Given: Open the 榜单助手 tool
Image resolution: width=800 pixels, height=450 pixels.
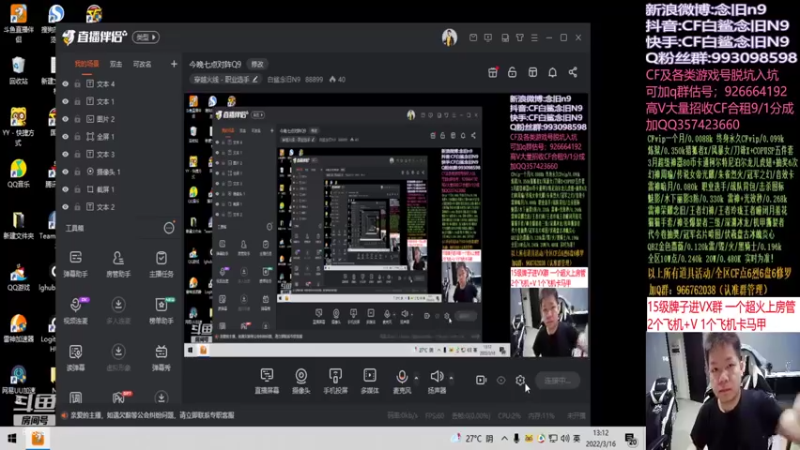Looking at the screenshot, I should click(x=161, y=310).
